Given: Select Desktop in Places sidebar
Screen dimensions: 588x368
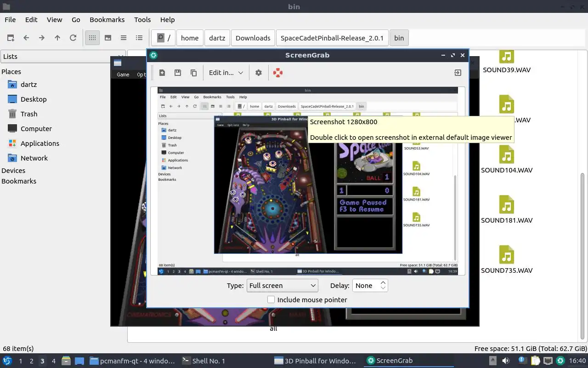Looking at the screenshot, I should pos(34,99).
